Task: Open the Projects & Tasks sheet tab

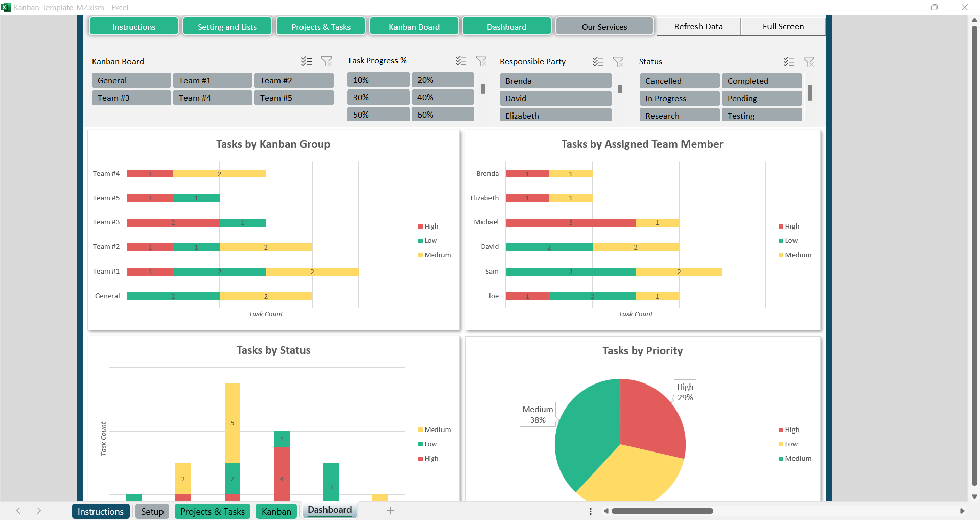Action: point(212,511)
